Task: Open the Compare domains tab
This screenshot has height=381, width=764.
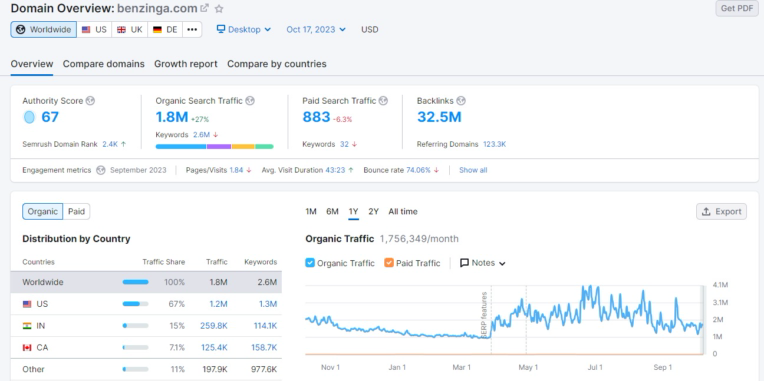Action: [104, 64]
